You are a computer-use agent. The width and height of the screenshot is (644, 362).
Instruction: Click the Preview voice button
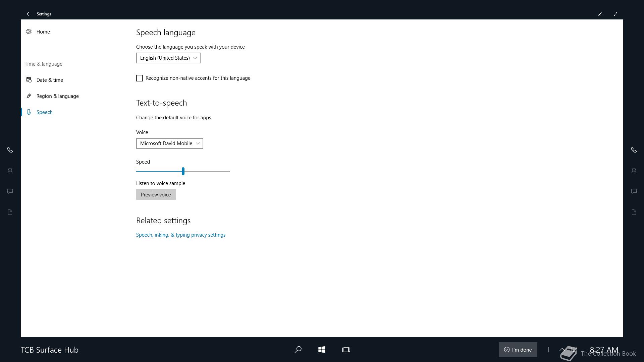click(156, 194)
